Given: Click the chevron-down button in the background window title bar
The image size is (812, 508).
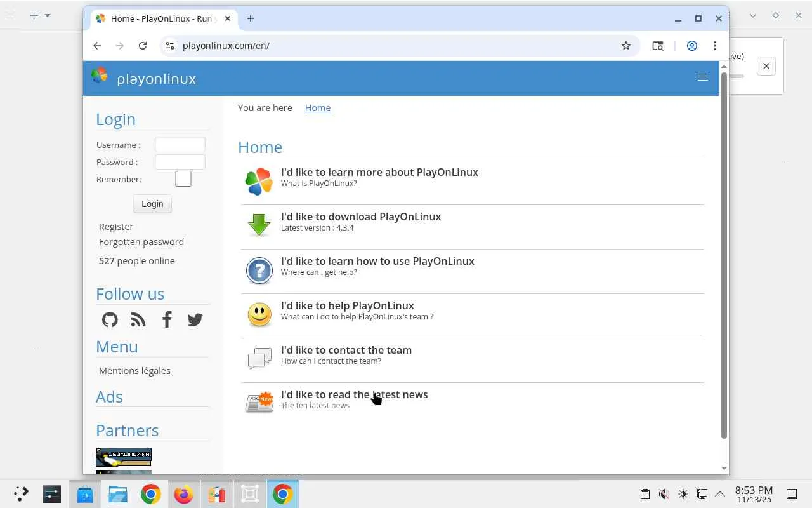Looking at the screenshot, I should point(753,15).
